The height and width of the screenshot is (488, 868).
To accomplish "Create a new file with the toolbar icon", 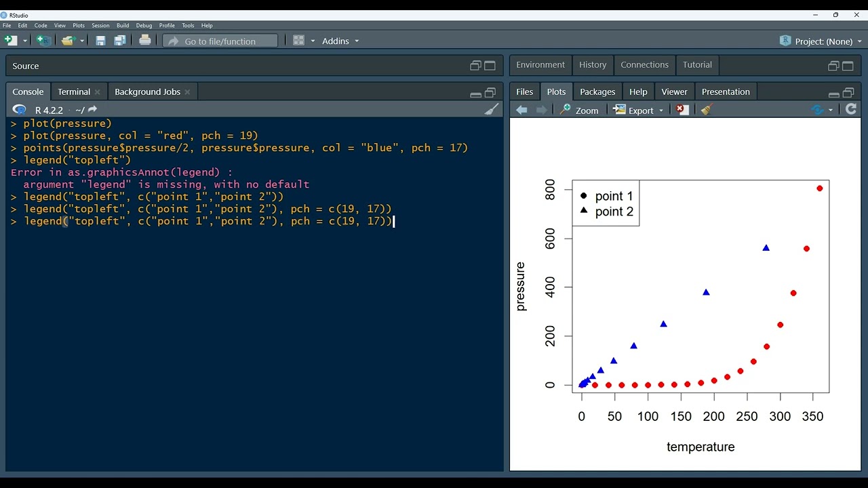I will point(11,41).
